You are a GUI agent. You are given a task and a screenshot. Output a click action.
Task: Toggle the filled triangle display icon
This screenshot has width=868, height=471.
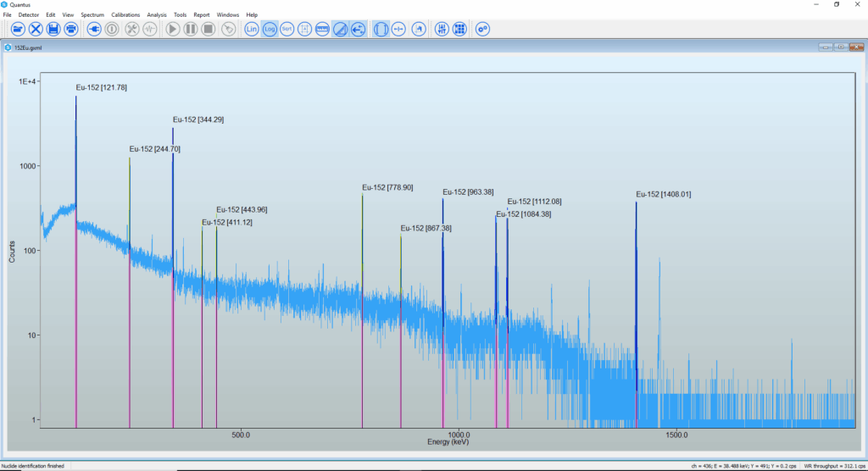(x=341, y=30)
